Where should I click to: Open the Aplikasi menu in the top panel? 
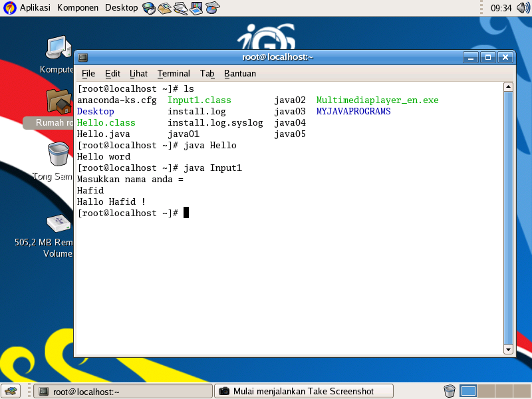click(35, 7)
